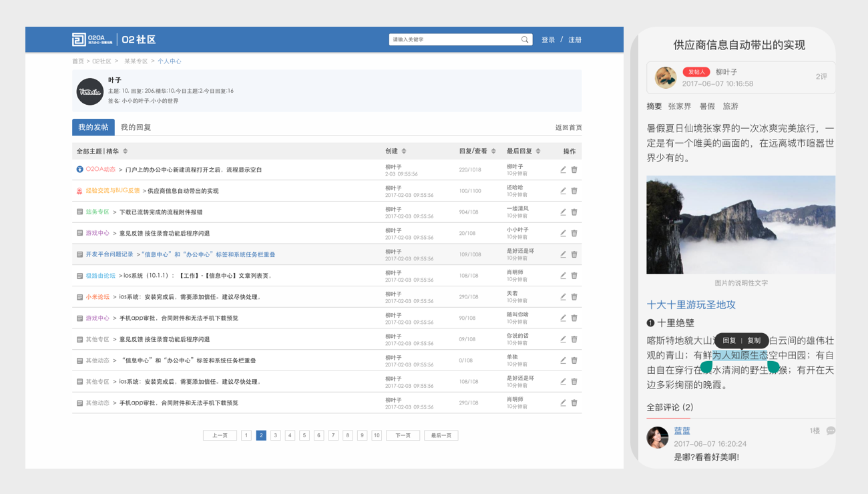Sort by 创建 column arrows
The width and height of the screenshot is (868, 494).
pos(403,152)
